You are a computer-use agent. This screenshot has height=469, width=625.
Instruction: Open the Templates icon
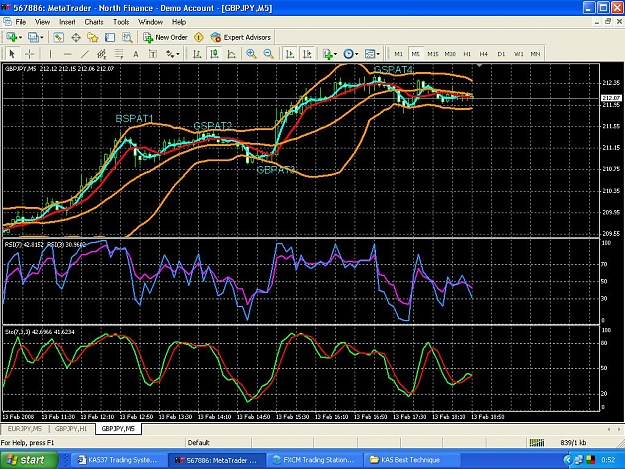click(x=370, y=54)
